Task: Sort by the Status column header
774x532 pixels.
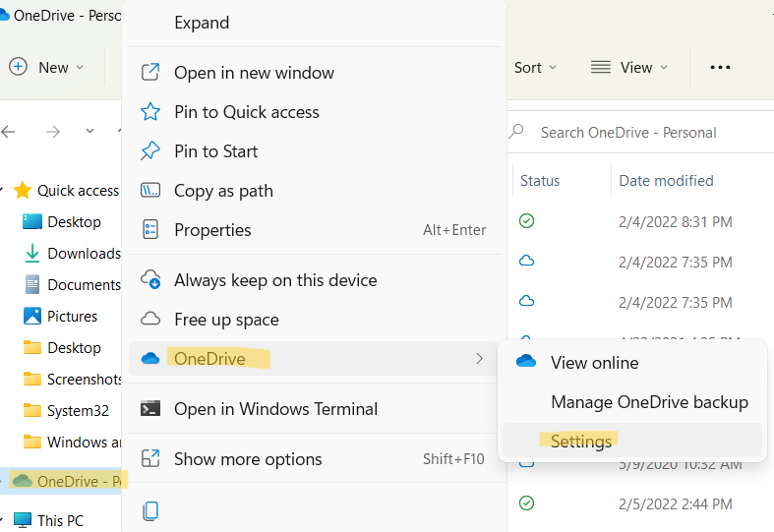Action: pos(540,181)
